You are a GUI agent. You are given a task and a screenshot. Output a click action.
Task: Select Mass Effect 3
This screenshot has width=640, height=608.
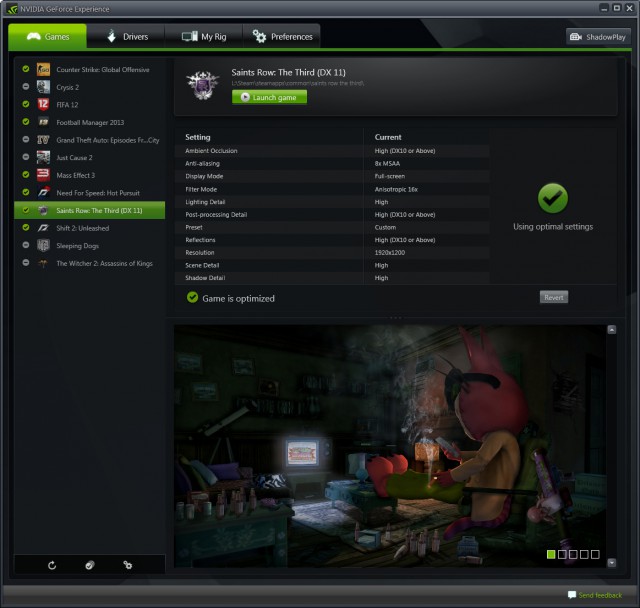point(90,175)
